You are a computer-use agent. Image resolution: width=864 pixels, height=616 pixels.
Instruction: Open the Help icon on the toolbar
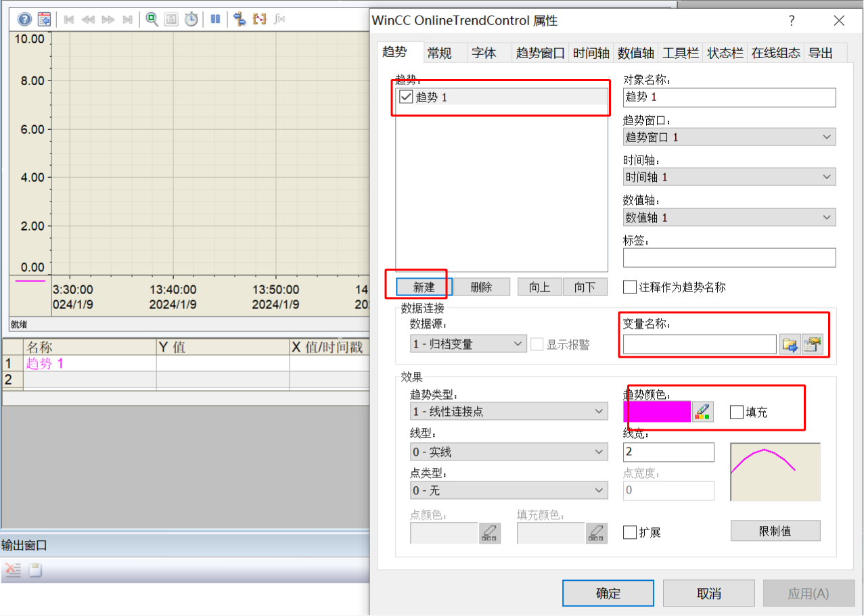coord(25,19)
